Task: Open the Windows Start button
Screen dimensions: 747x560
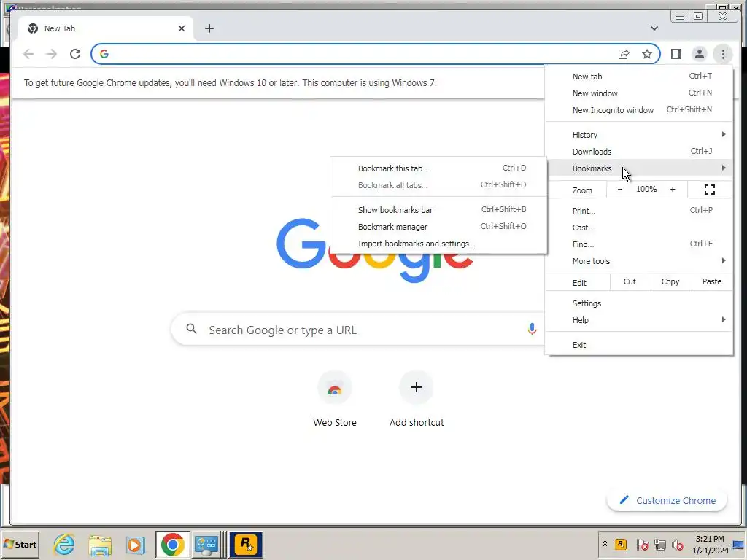Action: point(20,544)
